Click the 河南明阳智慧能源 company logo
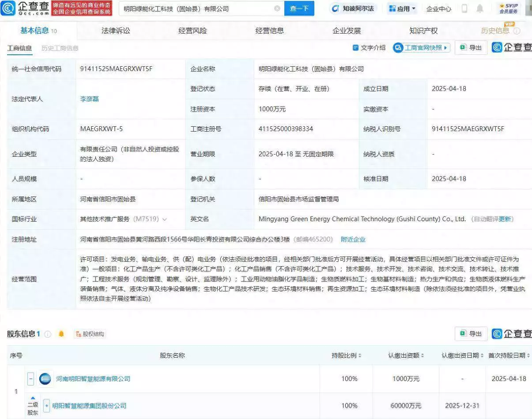This screenshot has height=419, width=532. pyautogui.click(x=45, y=379)
